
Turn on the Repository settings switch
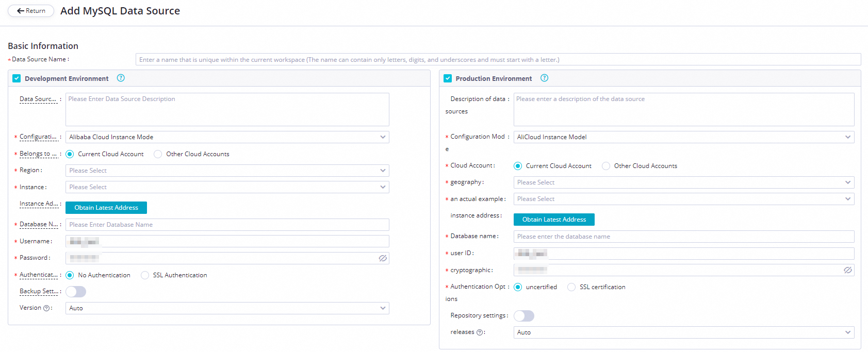[x=523, y=316]
